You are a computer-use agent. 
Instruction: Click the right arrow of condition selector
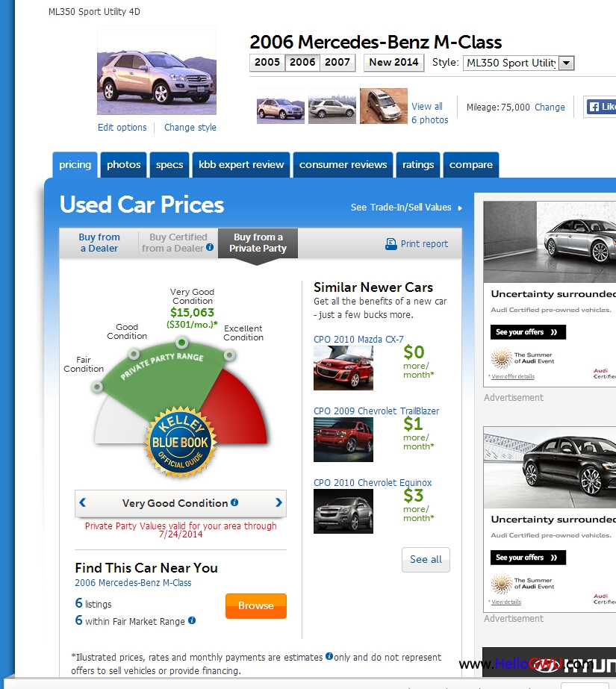(x=279, y=503)
